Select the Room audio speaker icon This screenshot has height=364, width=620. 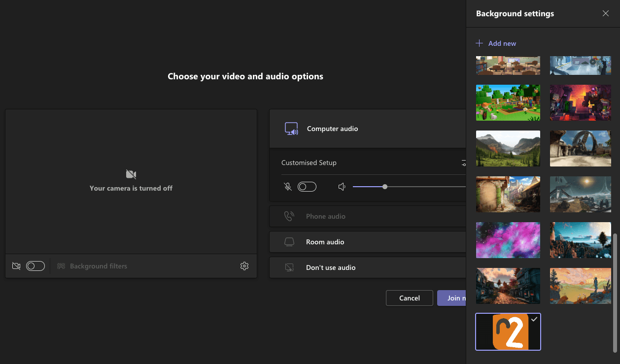[289, 241]
